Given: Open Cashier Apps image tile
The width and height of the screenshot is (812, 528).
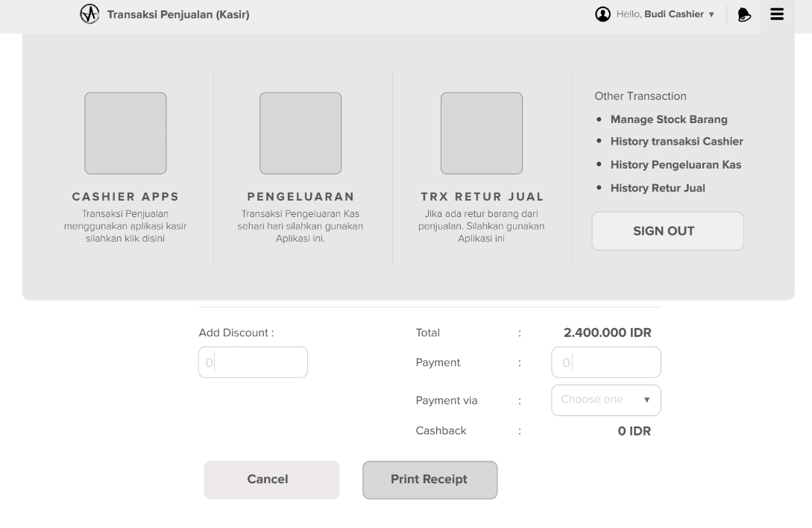Looking at the screenshot, I should pyautogui.click(x=125, y=133).
